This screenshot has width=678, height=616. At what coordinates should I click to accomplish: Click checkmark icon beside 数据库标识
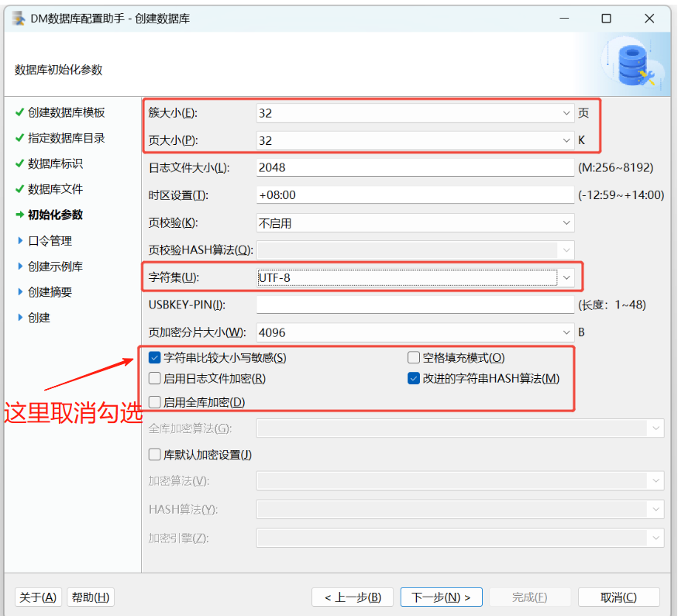click(19, 163)
